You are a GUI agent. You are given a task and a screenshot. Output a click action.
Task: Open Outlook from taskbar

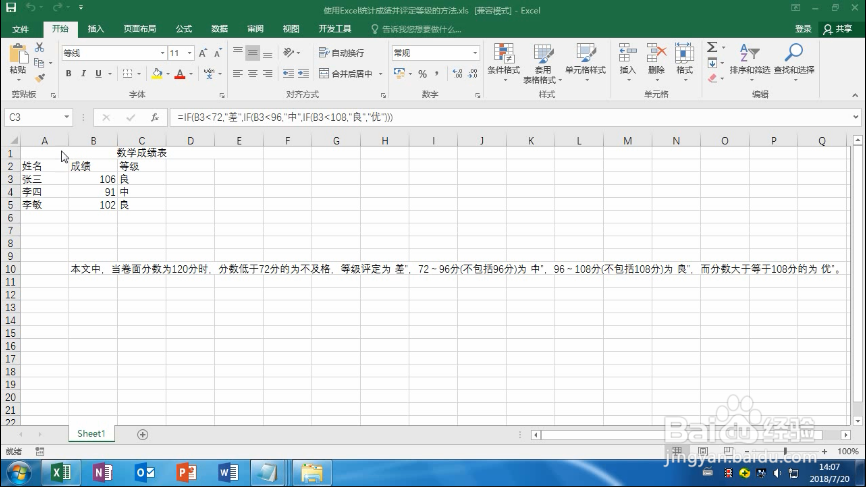click(145, 473)
